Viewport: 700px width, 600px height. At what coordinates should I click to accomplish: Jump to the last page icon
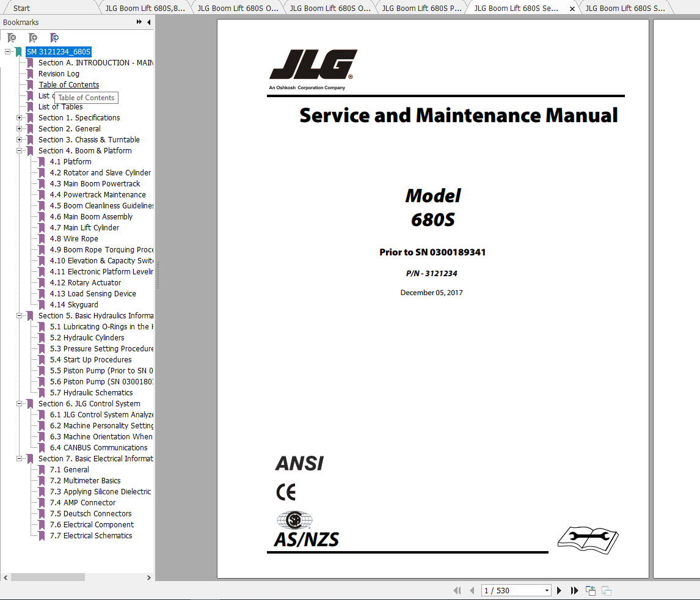click(574, 590)
